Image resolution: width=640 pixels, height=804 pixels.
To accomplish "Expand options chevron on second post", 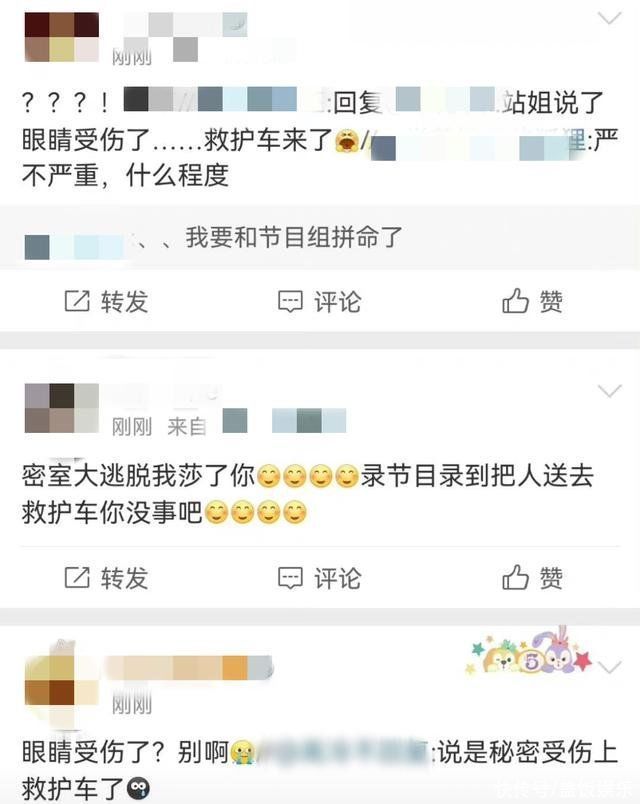I will (x=610, y=392).
